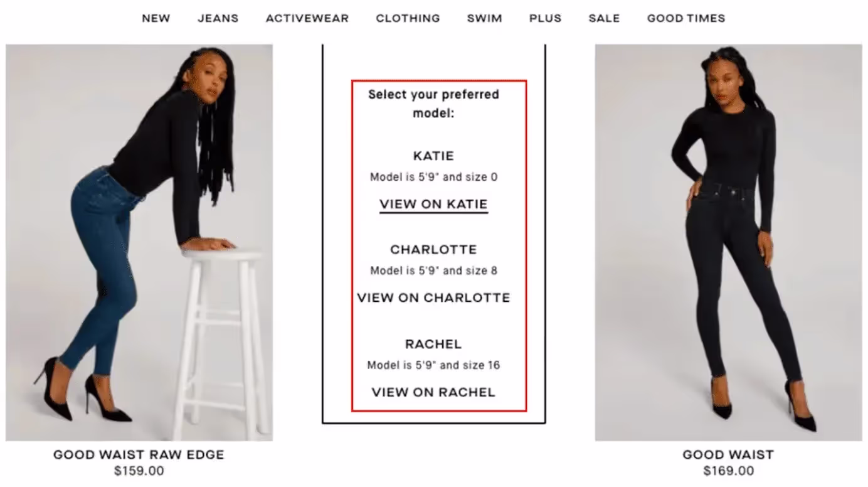Select the CHARLOTTE model heading

[x=433, y=250]
